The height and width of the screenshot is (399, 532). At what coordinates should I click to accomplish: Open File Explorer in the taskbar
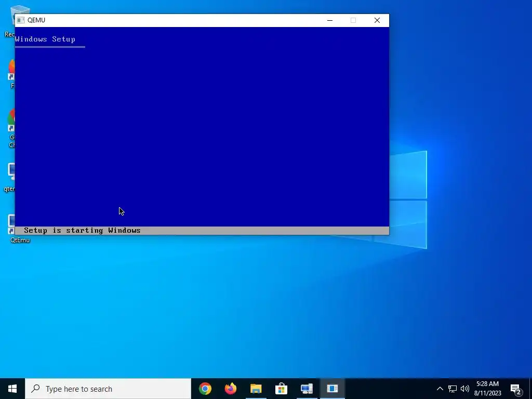[x=256, y=389]
